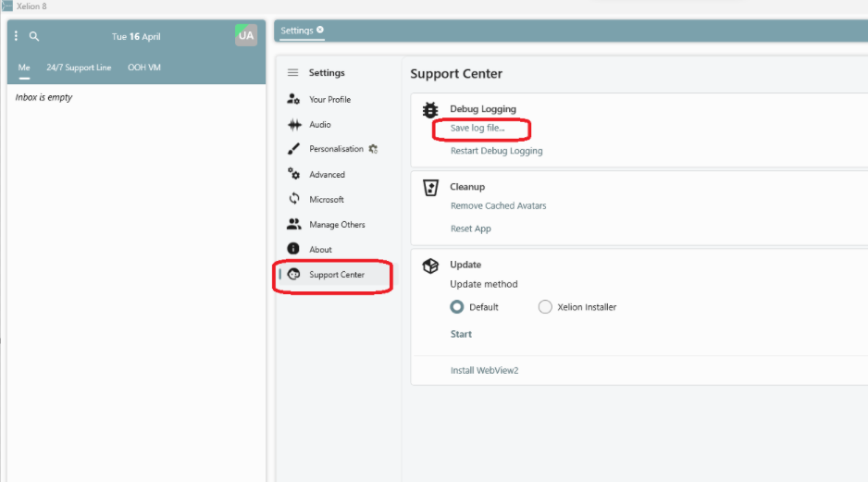Select the Default update method radio

pyautogui.click(x=457, y=307)
